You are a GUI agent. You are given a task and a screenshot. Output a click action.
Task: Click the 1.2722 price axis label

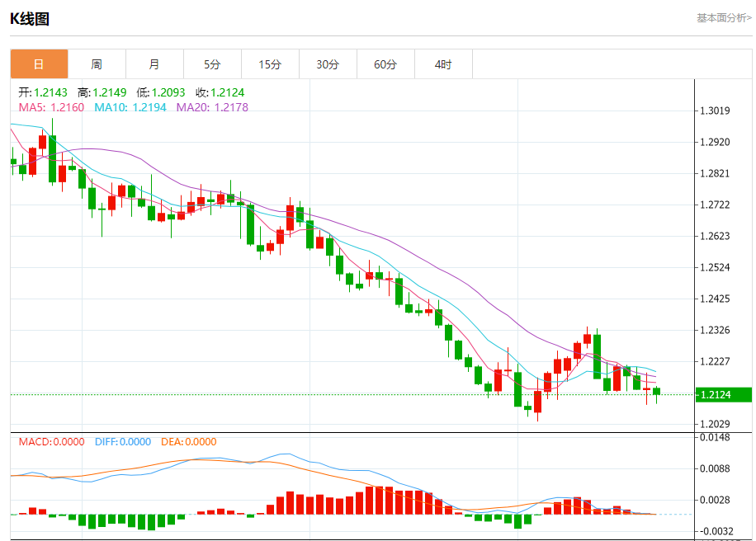click(715, 205)
